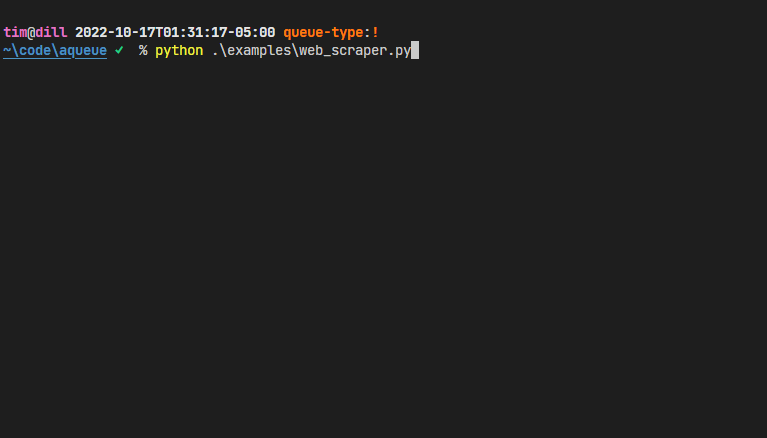The height and width of the screenshot is (438, 767).
Task: Click the examples directory in the argument
Action: (259, 51)
